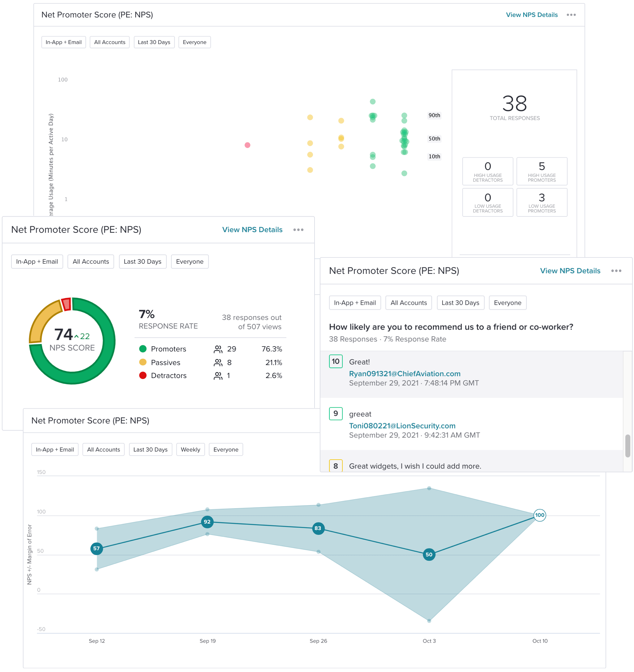Screen dimensions: 634x672
Task: Open the All Accounts dropdown on NPS score card
Action: click(x=91, y=261)
